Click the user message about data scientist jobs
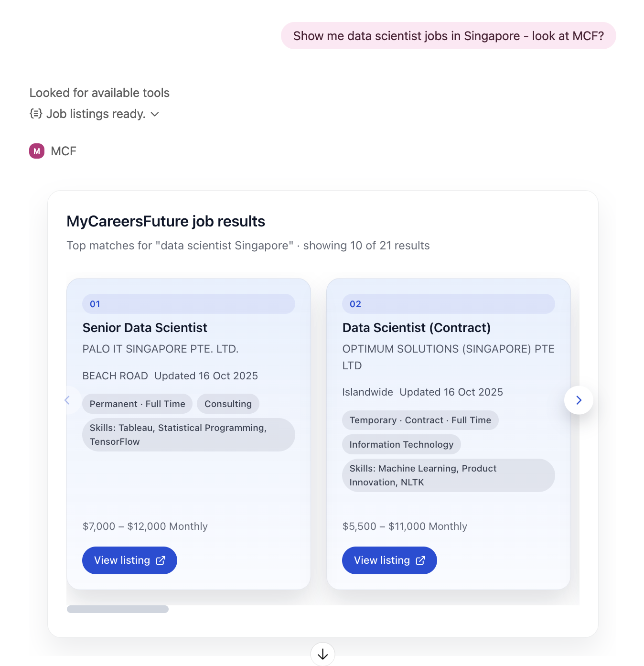 pyautogui.click(x=448, y=35)
